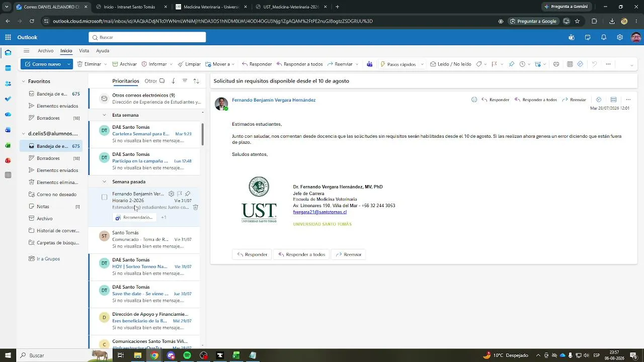The height and width of the screenshot is (362, 644).
Task: Open the Recomendacio... attachment chip
Action: (134, 217)
